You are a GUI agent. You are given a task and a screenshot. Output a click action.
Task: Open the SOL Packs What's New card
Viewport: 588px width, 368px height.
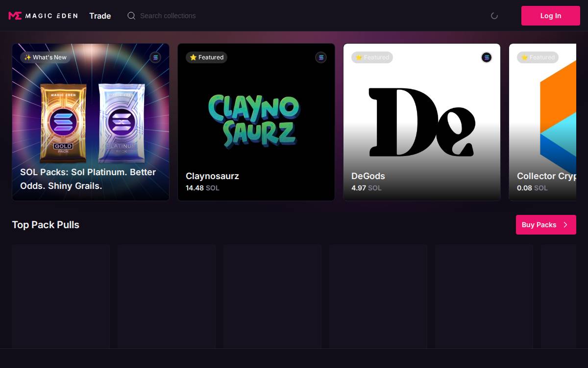point(91,122)
